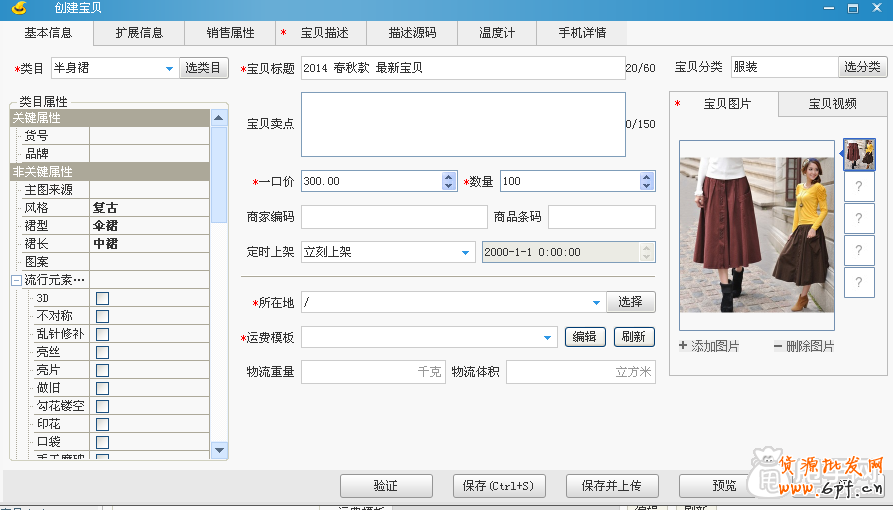The image size is (893, 510).
Task: Decrease the 数量 quantity with down arrow
Action: click(647, 186)
